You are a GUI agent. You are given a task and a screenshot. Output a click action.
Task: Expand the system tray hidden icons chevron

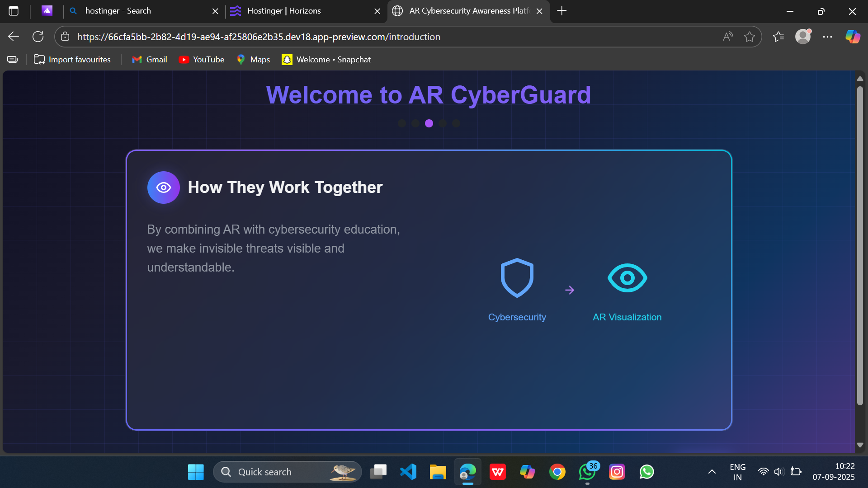click(712, 472)
